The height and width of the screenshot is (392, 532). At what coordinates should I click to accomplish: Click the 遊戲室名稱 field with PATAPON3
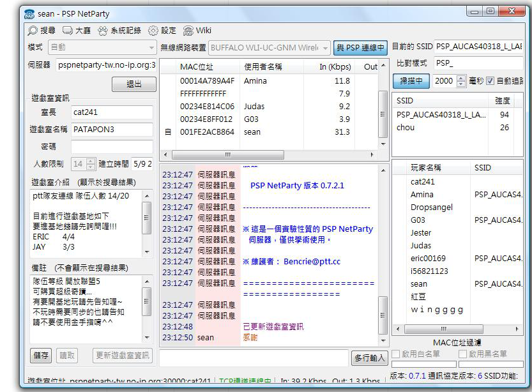click(x=112, y=130)
